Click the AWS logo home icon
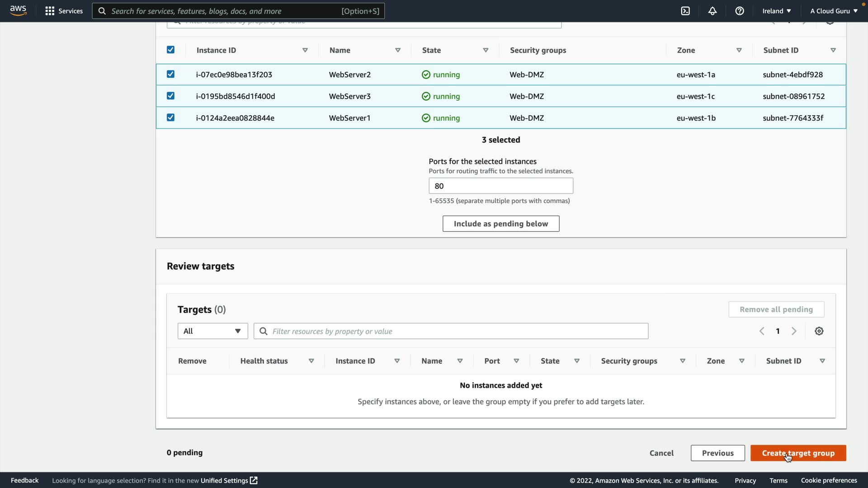The width and height of the screenshot is (868, 488). click(x=18, y=10)
